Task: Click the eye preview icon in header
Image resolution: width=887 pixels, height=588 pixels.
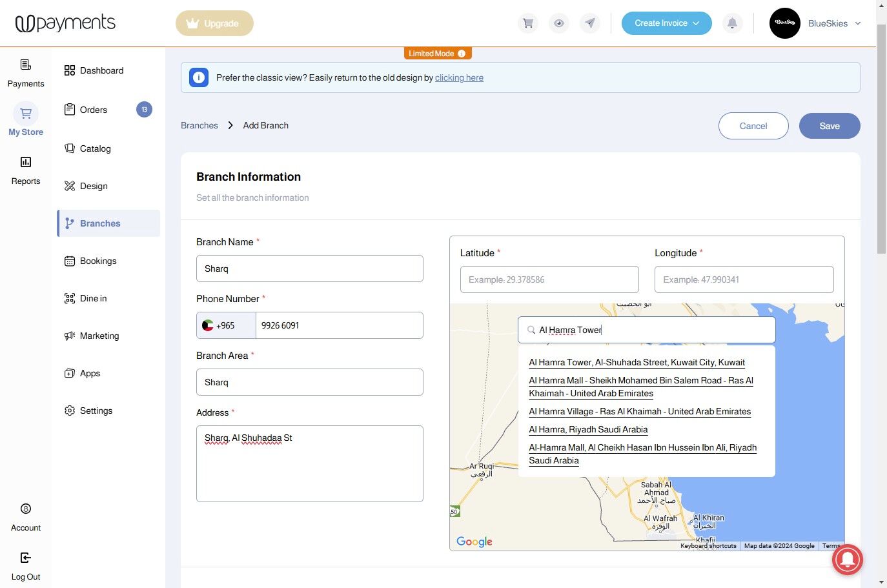Action: pyautogui.click(x=559, y=23)
